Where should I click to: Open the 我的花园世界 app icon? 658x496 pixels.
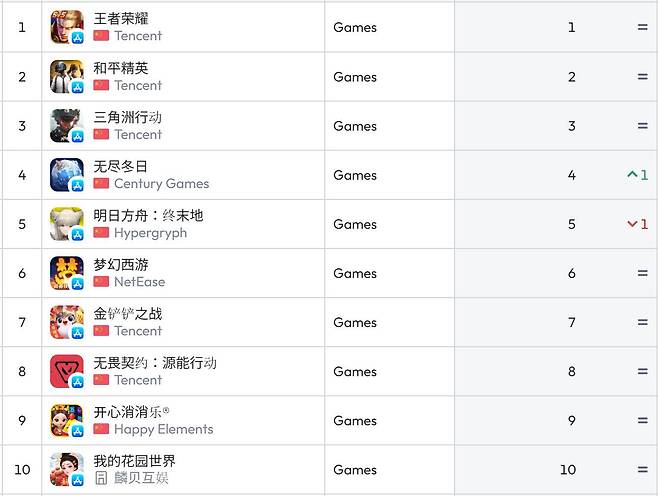[x=67, y=469]
